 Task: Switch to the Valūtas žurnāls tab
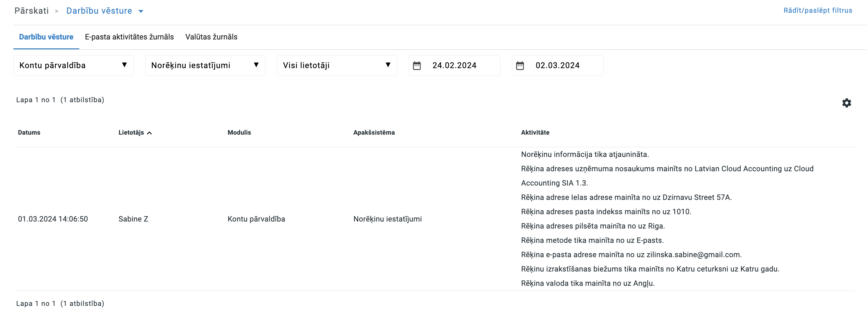(x=211, y=37)
